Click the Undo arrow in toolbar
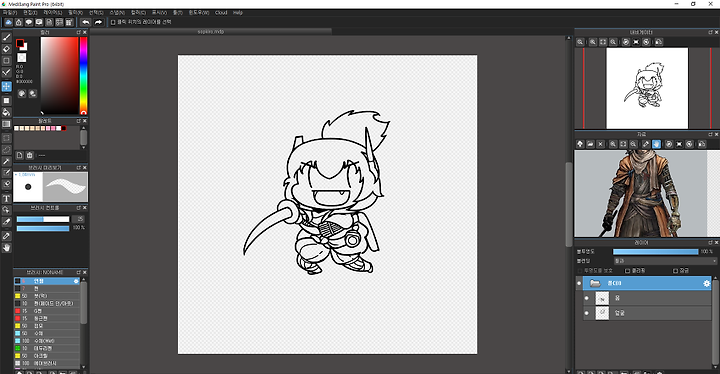Screen dimensions: 720x374 86,22
